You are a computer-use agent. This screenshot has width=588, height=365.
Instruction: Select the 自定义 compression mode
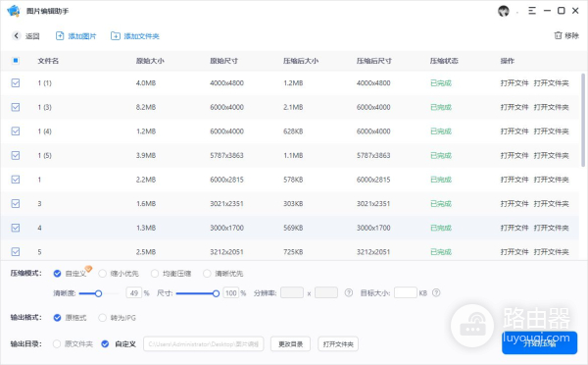[57, 274]
